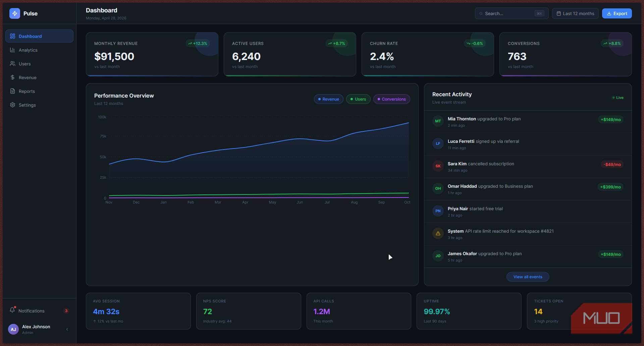
Task: Open the Churn Rate 2.4% card
Action: click(428, 54)
